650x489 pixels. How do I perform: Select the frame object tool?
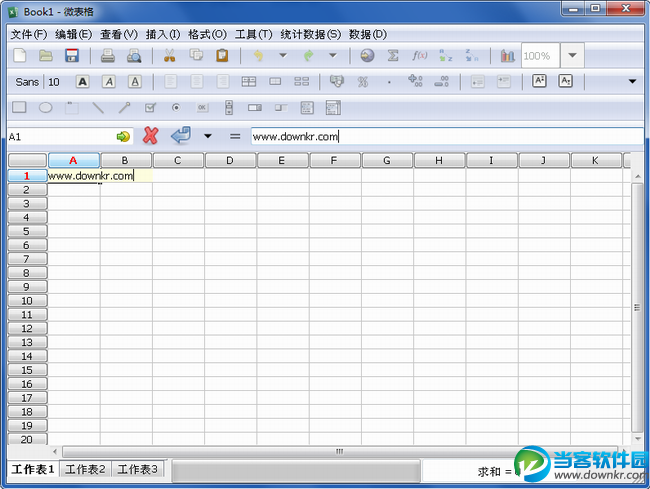pos(71,108)
